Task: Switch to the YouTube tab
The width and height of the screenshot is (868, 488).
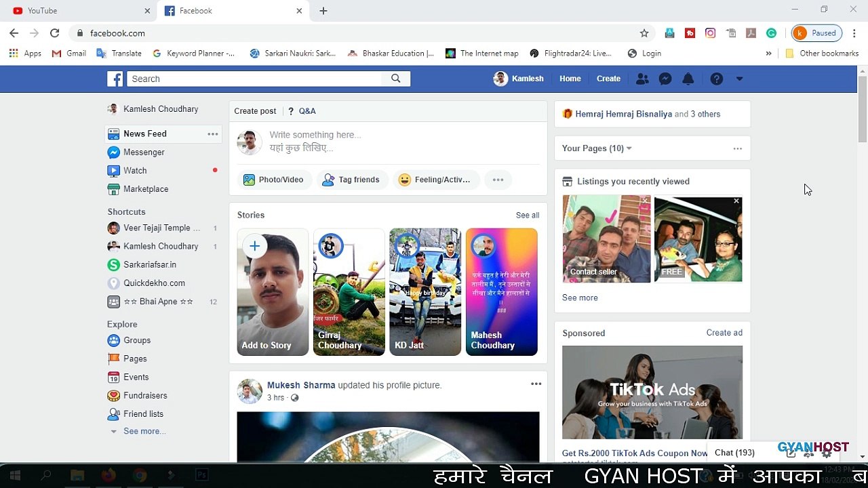Action: [x=79, y=11]
